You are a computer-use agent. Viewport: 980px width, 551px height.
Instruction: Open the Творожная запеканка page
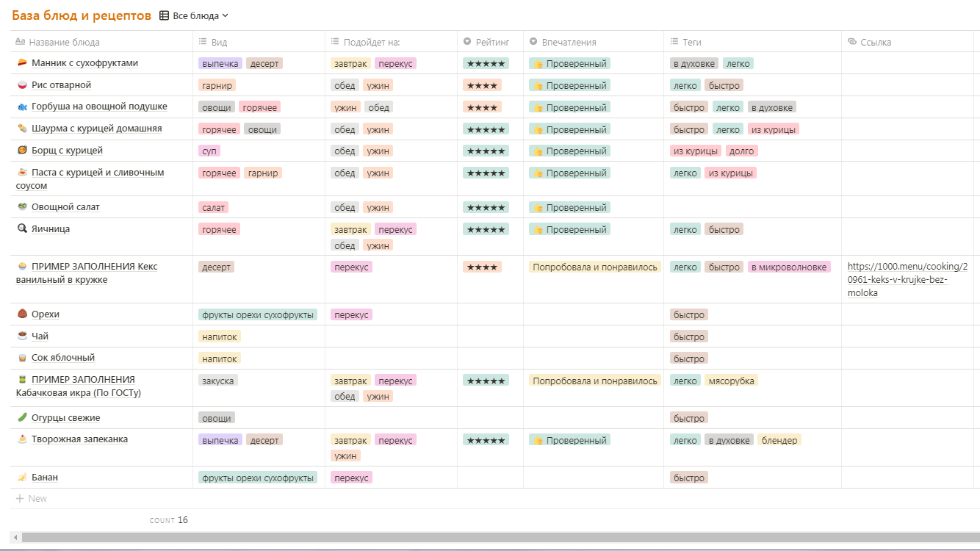(79, 439)
